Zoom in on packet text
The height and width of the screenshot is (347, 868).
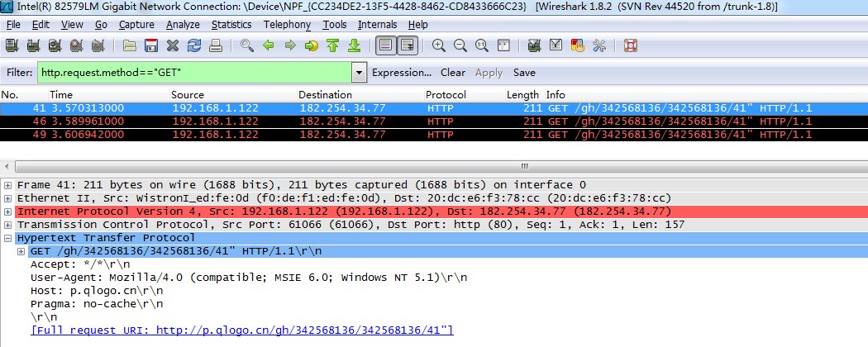[x=439, y=45]
